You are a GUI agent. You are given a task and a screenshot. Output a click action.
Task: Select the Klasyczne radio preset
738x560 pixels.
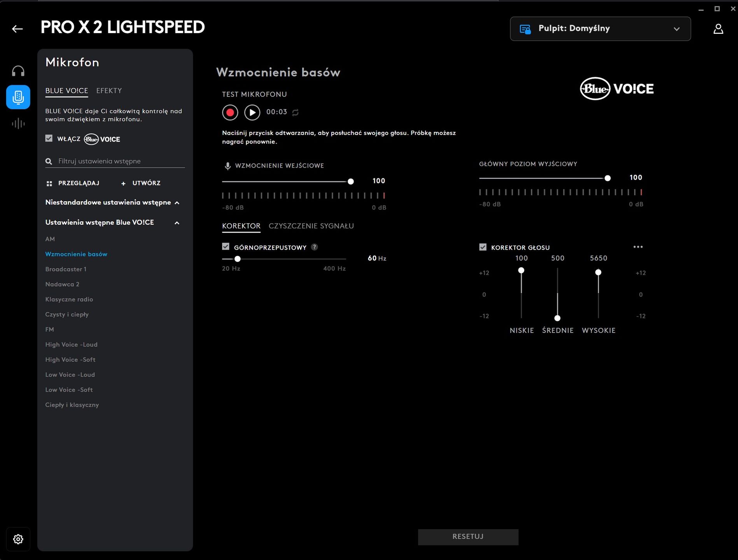coord(69,299)
